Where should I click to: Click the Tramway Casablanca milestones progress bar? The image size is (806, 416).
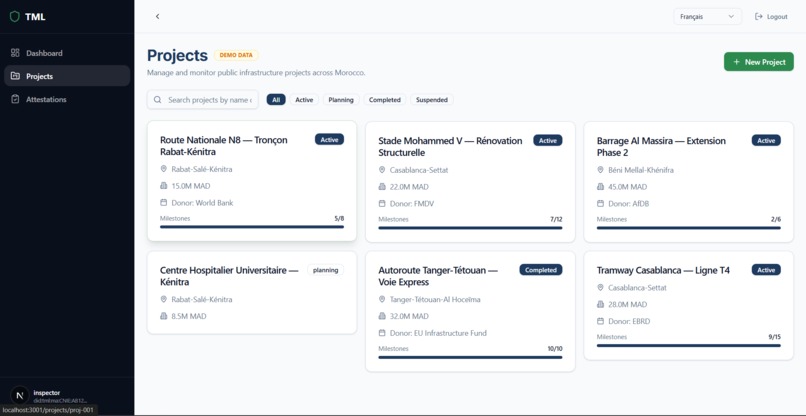coord(689,346)
